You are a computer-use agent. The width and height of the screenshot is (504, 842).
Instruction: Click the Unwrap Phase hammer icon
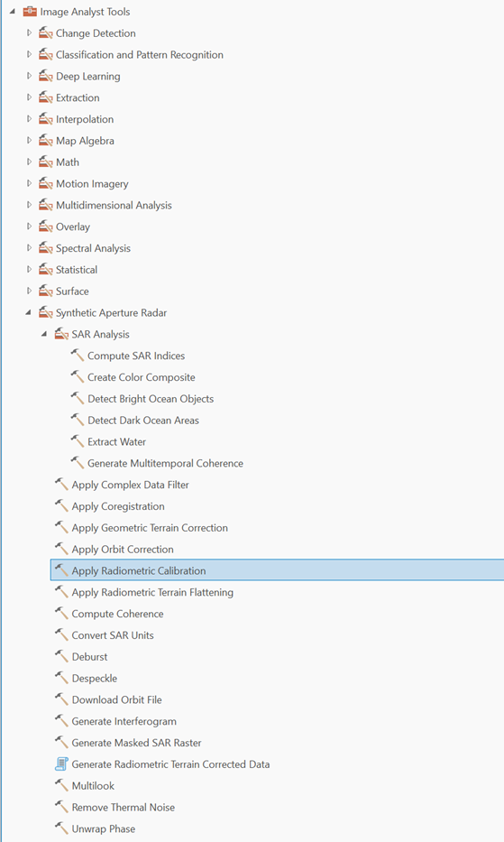click(61, 828)
